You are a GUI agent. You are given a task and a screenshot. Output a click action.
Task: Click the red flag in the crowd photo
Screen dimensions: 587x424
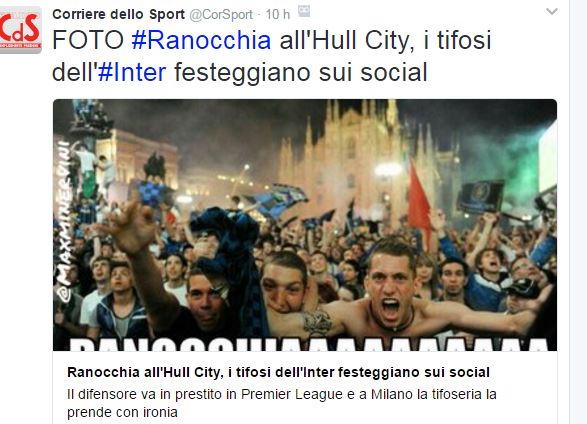pyautogui.click(x=419, y=202)
